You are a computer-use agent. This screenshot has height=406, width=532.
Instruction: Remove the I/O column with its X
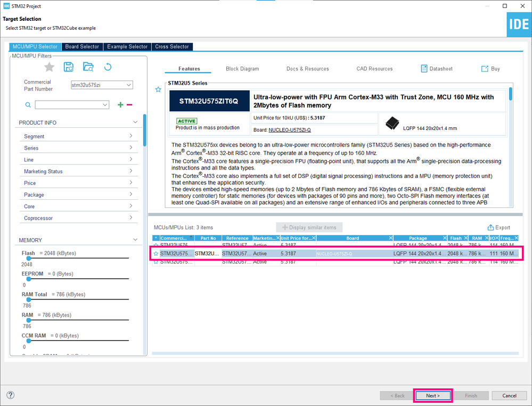point(497,238)
